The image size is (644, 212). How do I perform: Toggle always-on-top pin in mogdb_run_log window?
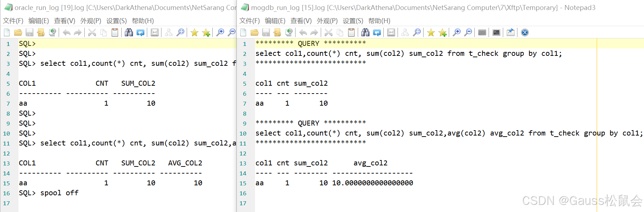(x=511, y=33)
